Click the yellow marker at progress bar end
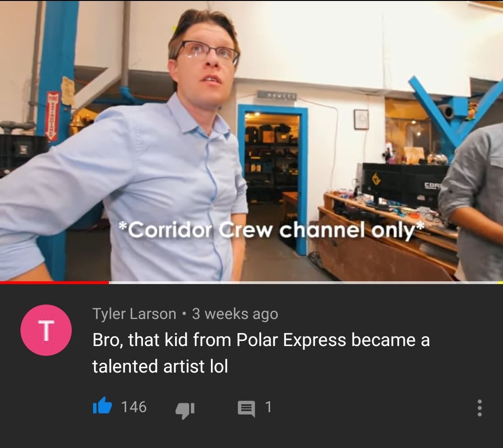 click(500, 283)
